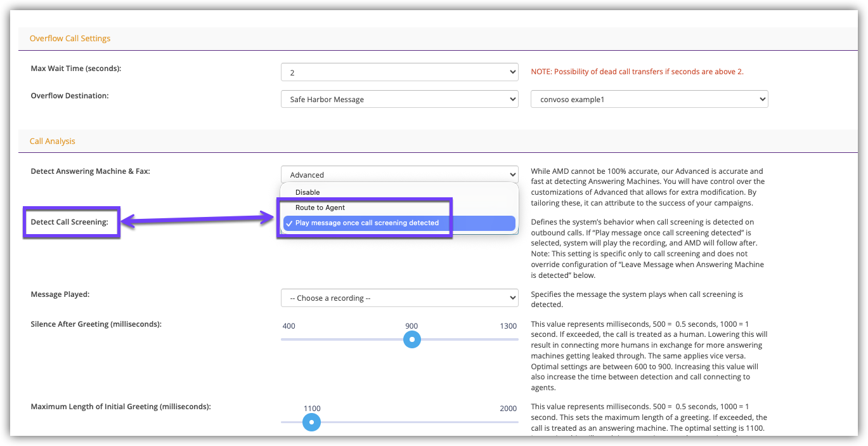Click the Detect Call Screening label
868x446 pixels.
click(70, 222)
